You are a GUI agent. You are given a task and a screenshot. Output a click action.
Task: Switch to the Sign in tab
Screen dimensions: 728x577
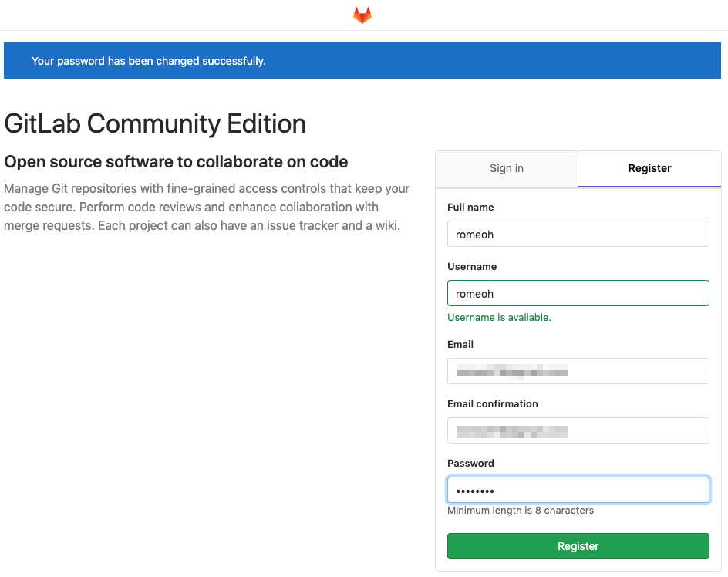point(507,169)
